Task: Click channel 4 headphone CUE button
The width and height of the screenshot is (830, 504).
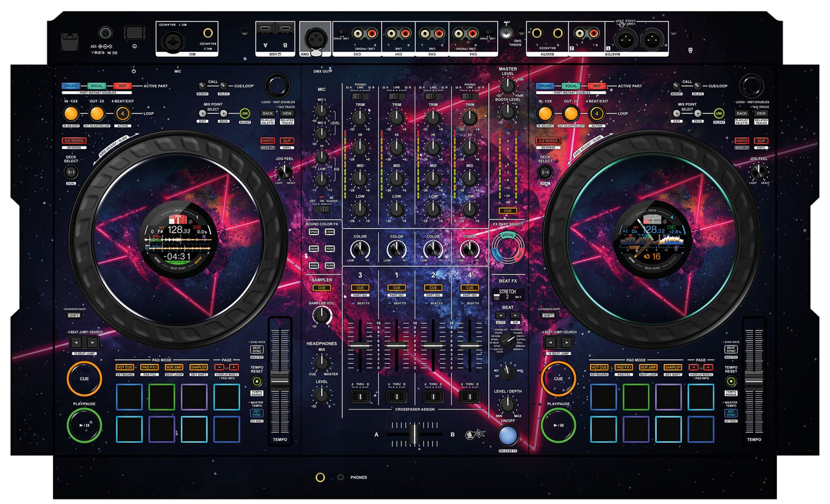Action: point(469,287)
